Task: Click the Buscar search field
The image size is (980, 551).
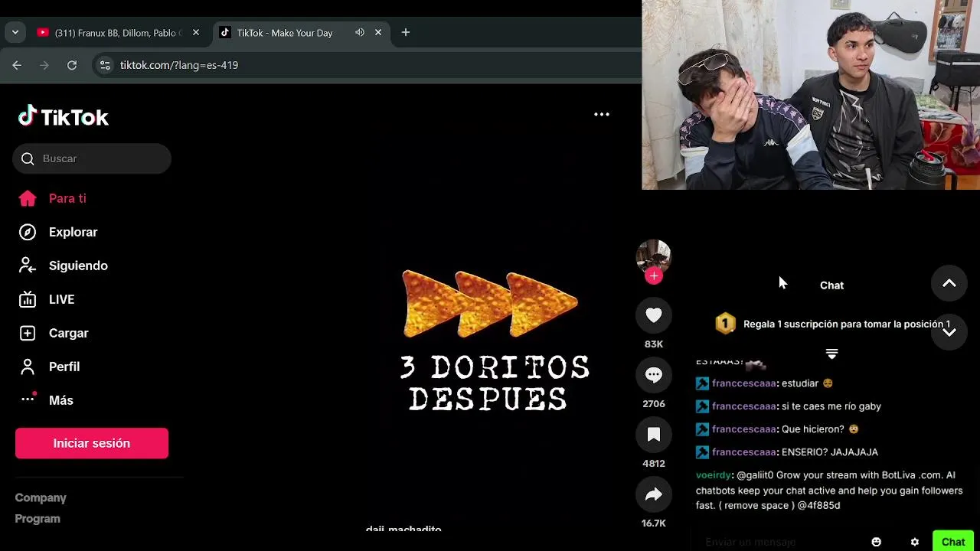Action: 92,158
